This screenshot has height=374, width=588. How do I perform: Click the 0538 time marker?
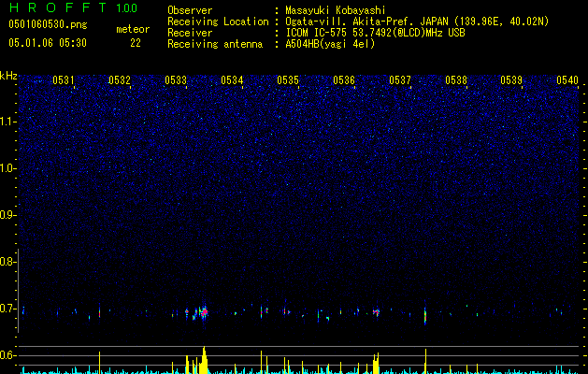point(456,80)
